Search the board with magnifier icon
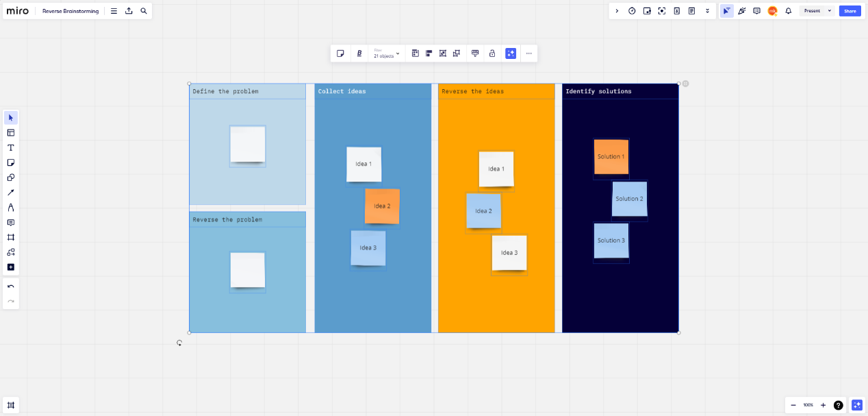 coord(144,11)
